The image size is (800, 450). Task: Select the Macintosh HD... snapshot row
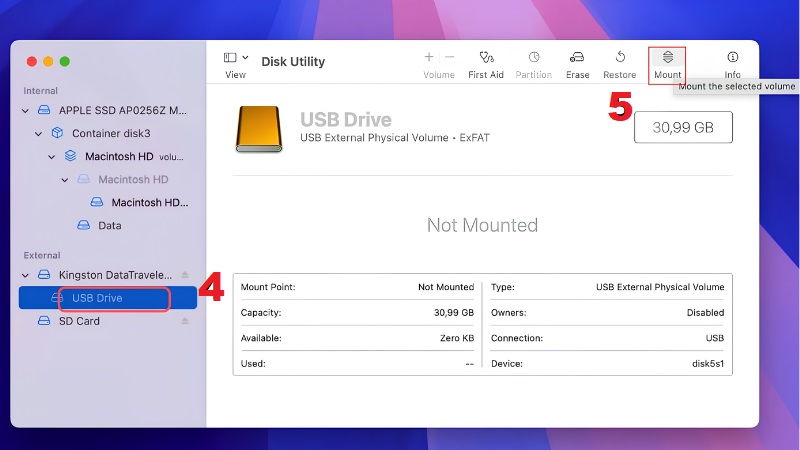(x=108, y=202)
